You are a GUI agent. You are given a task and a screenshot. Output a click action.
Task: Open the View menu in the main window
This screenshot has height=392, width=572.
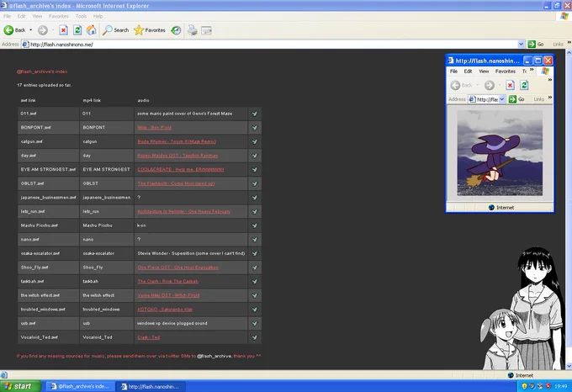point(37,16)
